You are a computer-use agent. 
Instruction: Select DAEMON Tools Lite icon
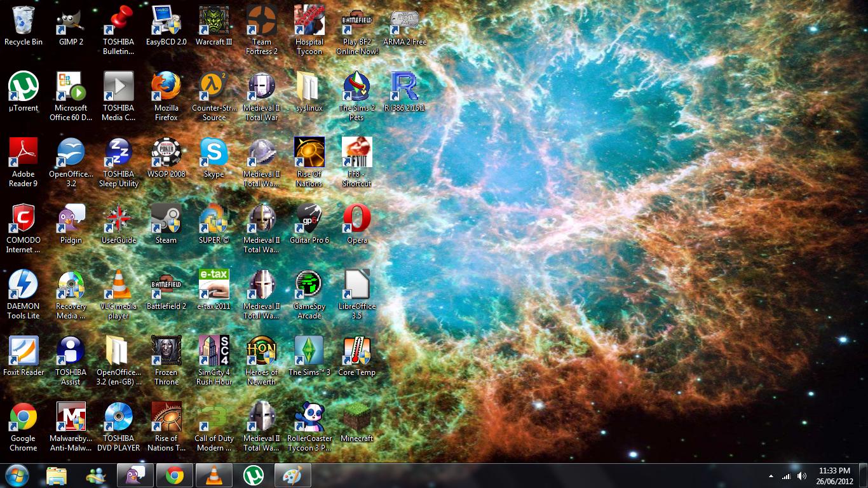(24, 295)
